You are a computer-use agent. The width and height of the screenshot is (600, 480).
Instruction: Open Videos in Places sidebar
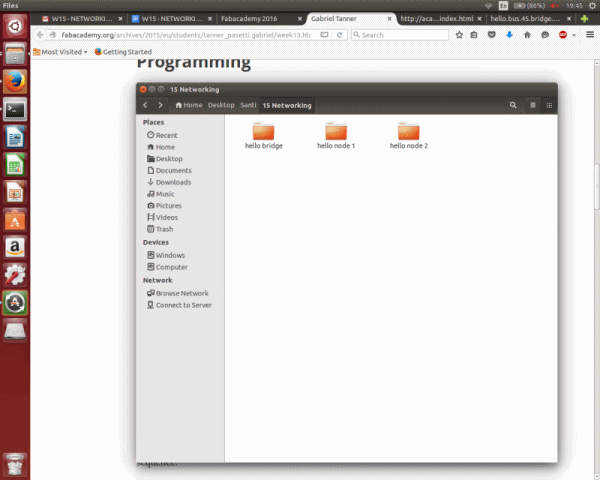[x=163, y=217]
